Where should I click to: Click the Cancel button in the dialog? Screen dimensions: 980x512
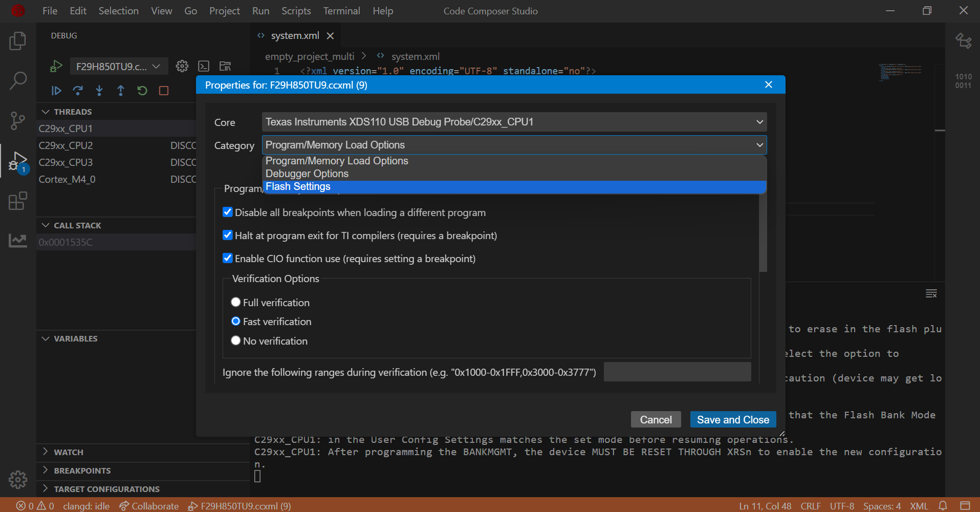(x=656, y=419)
